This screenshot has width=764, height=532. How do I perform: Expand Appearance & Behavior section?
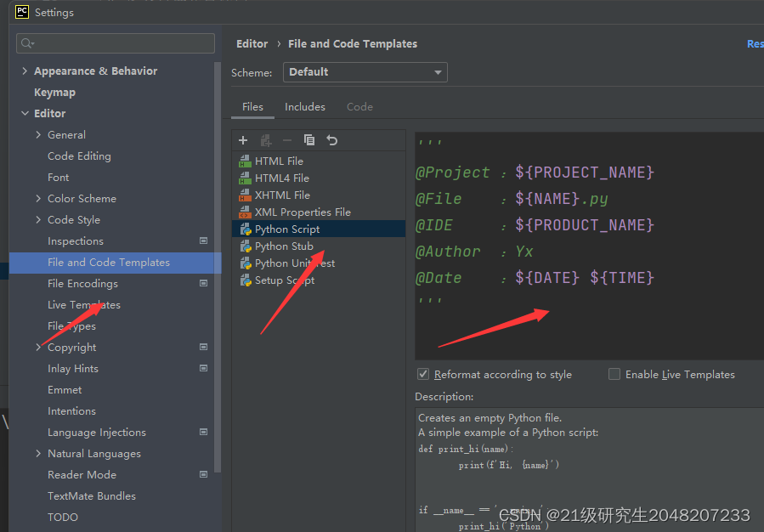click(25, 71)
